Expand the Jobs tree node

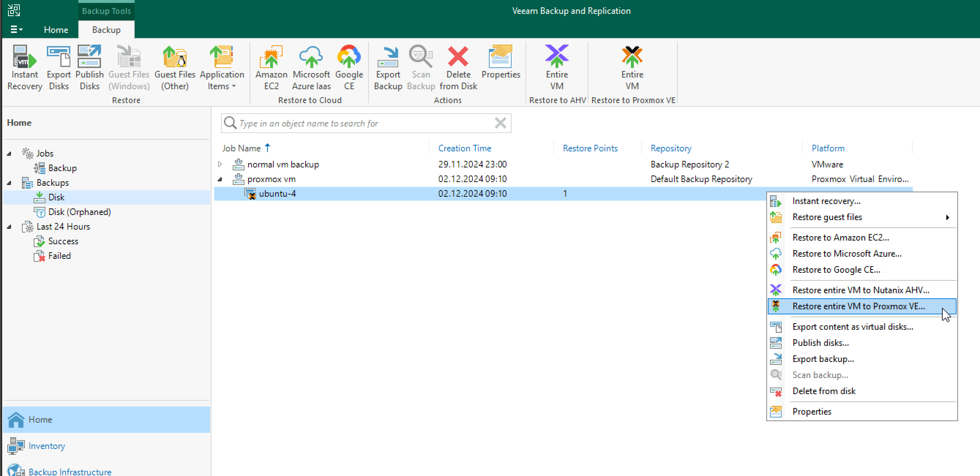[x=11, y=153]
